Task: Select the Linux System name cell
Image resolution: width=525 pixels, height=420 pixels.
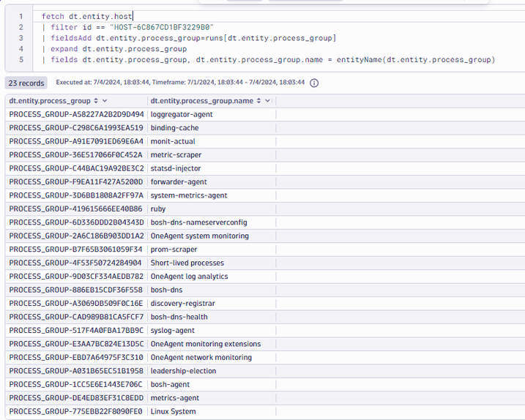Action: (173, 411)
